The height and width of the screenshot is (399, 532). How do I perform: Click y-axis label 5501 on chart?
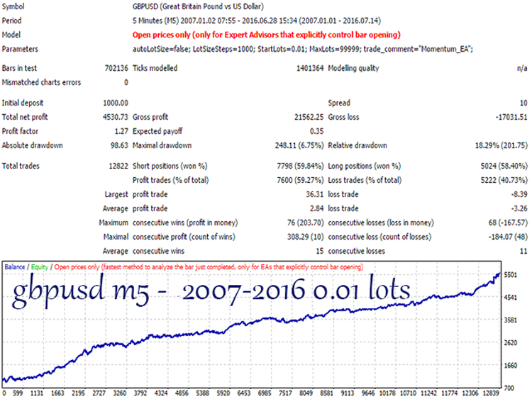511,275
